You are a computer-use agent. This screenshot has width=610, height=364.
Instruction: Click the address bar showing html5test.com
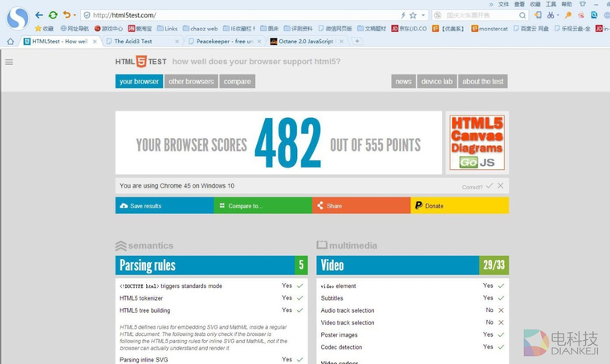(241, 15)
